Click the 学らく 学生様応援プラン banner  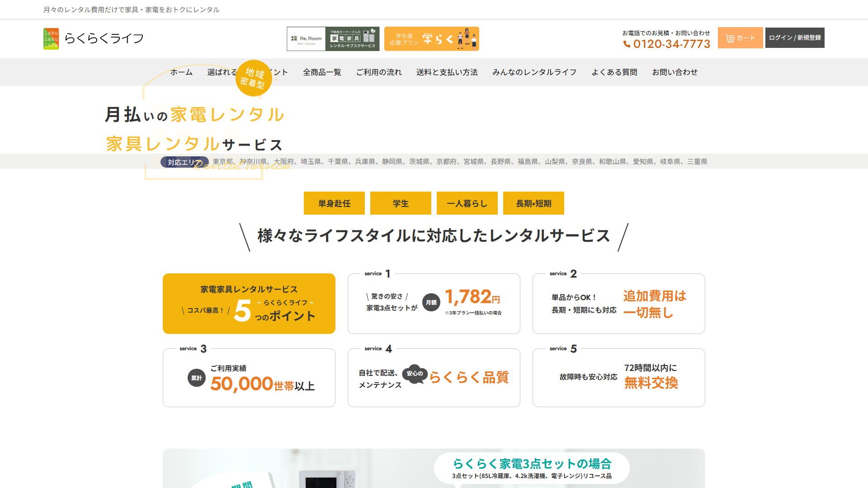tap(431, 39)
